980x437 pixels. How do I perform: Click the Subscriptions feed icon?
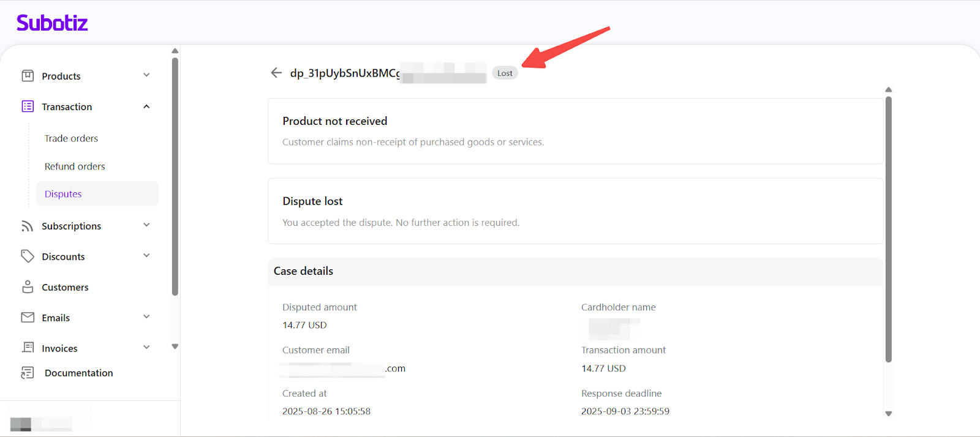(x=28, y=226)
